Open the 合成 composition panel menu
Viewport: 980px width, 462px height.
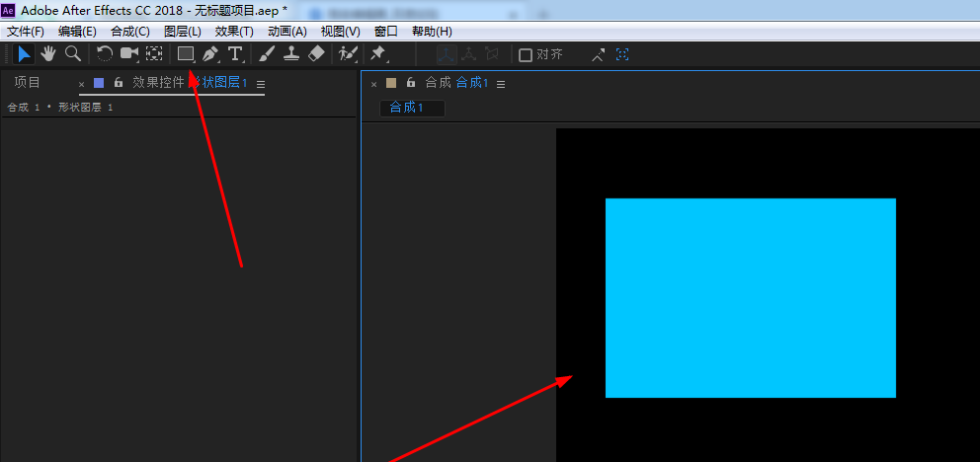[501, 84]
